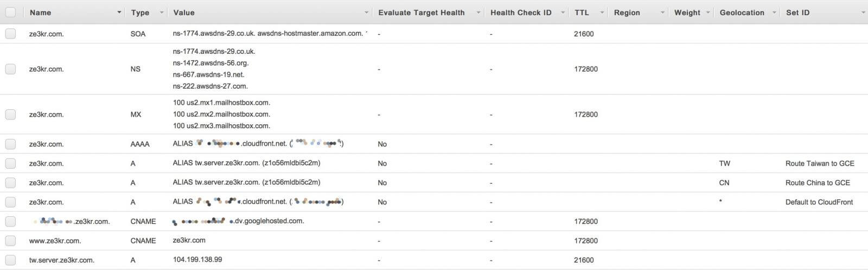Open the Name column sort dropdown arrow
This screenshot has width=868, height=270.
pos(119,12)
